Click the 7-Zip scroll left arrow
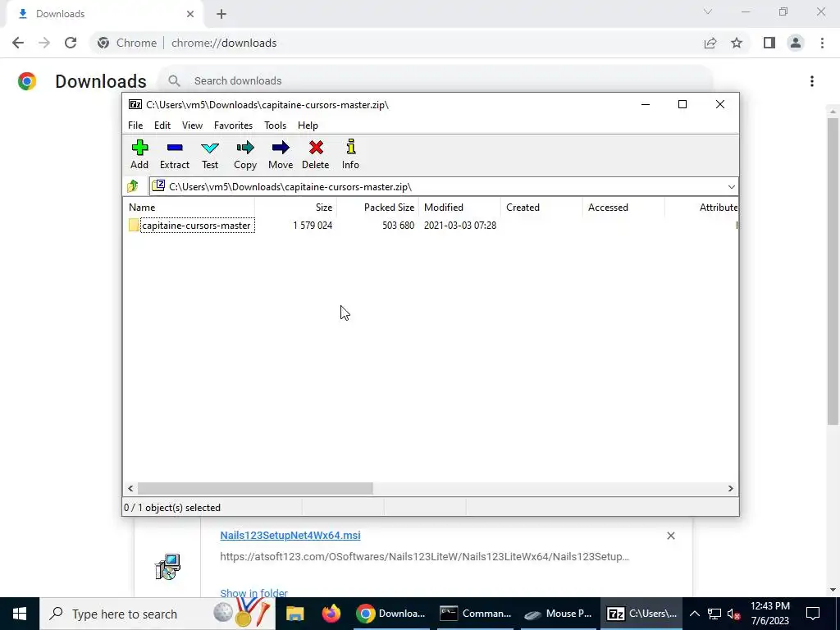Screen dimensions: 840x630 click(130, 489)
